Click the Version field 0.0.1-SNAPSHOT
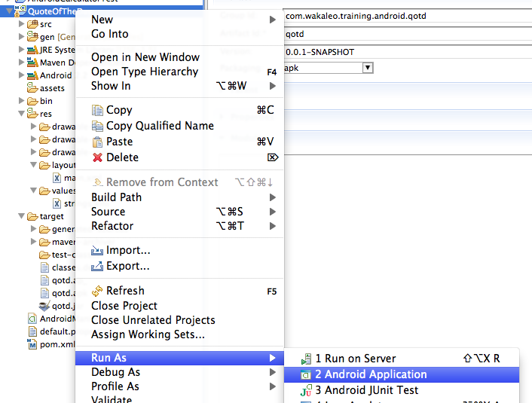Viewport: 532px width, 403px height. pyautogui.click(x=408, y=52)
